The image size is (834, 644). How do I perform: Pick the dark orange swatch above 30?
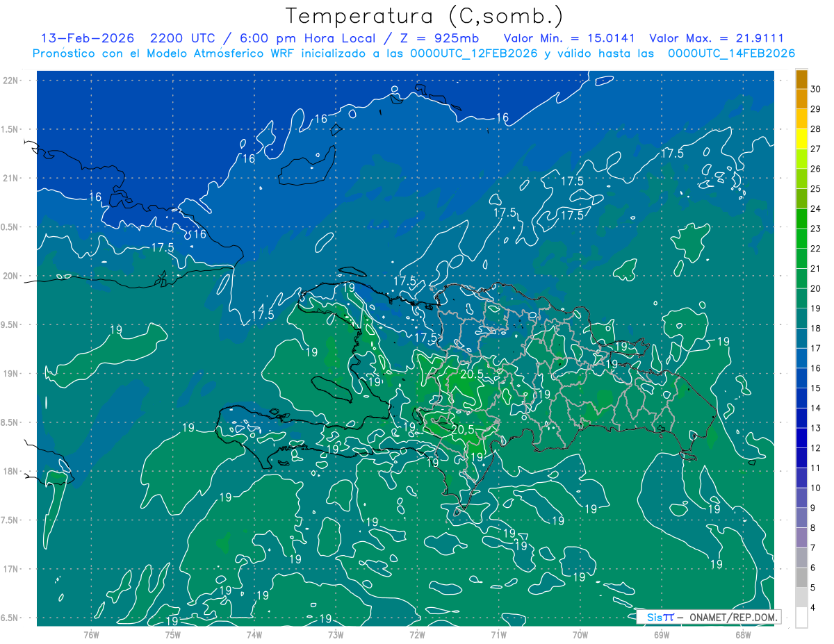coord(801,79)
